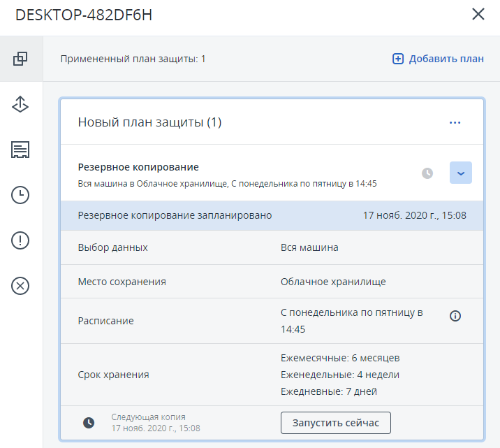The height and width of the screenshot is (448, 500).
Task: Open the receipt-shaped sidebar icon
Action: tap(20, 150)
